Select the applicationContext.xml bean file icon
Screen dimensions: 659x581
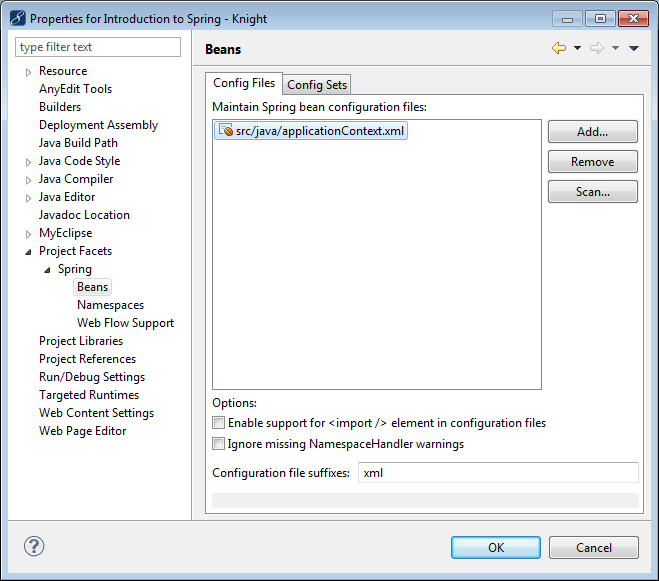click(225, 131)
